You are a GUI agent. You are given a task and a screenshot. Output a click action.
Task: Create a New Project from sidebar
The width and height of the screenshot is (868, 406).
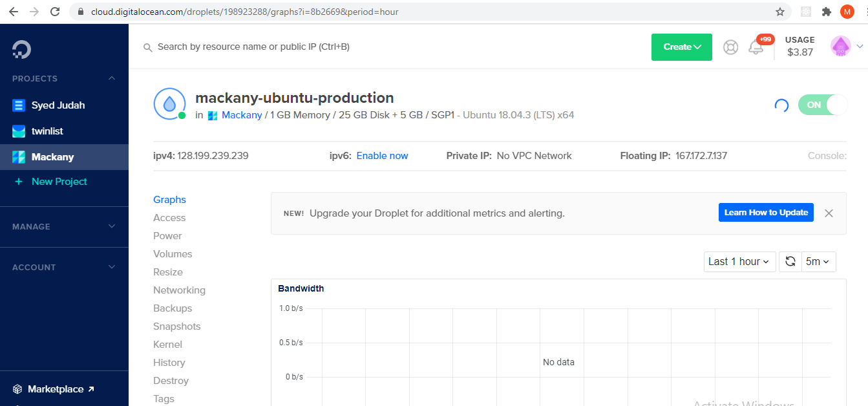(x=59, y=182)
